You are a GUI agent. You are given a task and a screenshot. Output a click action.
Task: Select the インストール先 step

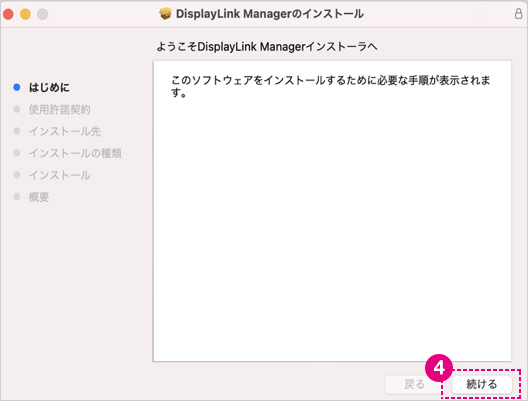65,131
